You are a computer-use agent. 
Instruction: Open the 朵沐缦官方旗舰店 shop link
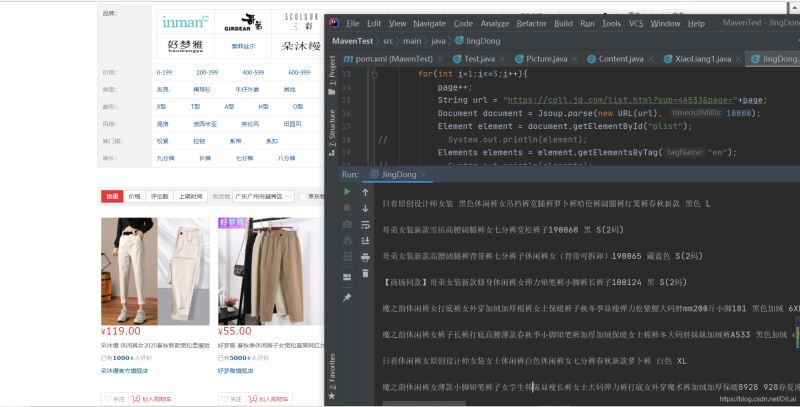tap(124, 371)
